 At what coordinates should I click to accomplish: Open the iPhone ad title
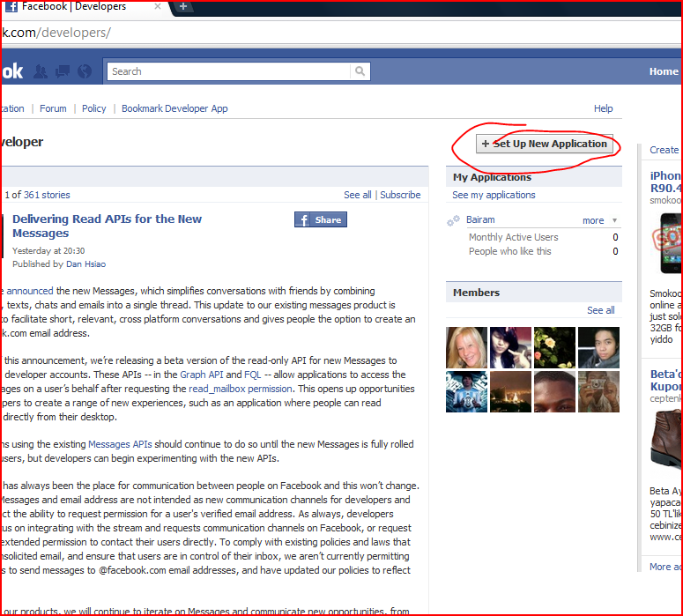[x=665, y=182]
